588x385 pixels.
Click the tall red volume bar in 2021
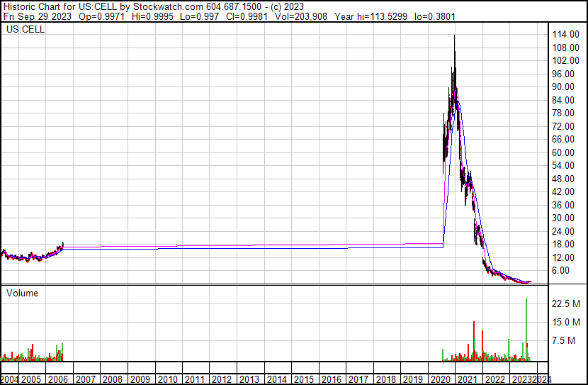473,342
